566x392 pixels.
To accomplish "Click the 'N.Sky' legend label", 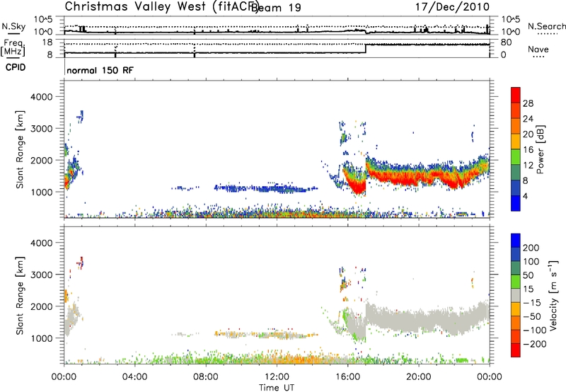I will click(13, 26).
